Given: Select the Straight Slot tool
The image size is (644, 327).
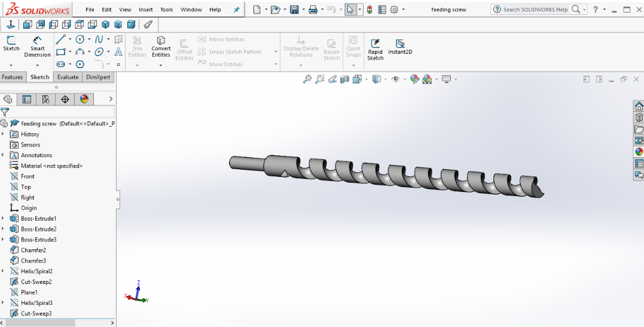Looking at the screenshot, I should click(61, 64).
